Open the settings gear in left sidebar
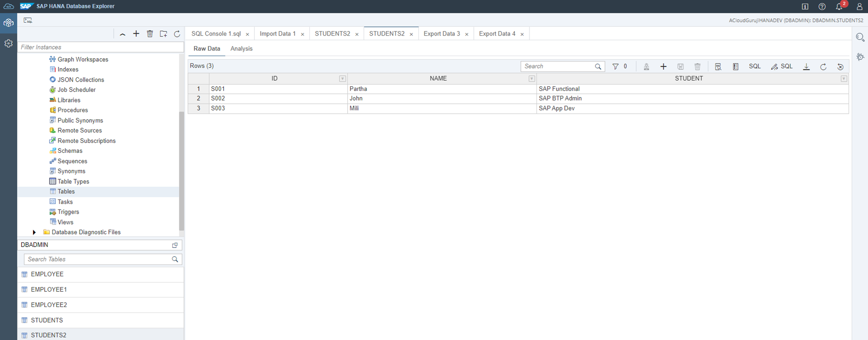The width and height of the screenshot is (868, 340). [8, 43]
